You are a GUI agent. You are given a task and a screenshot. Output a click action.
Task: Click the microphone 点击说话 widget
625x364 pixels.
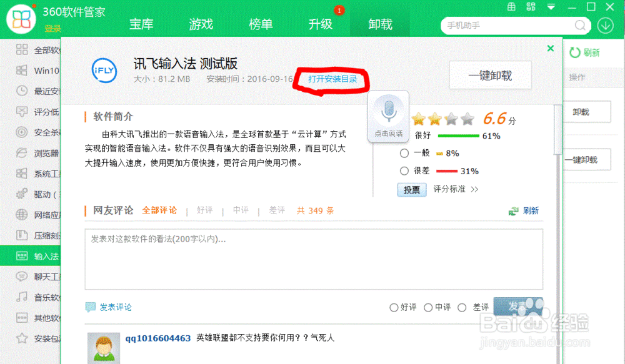tap(388, 116)
